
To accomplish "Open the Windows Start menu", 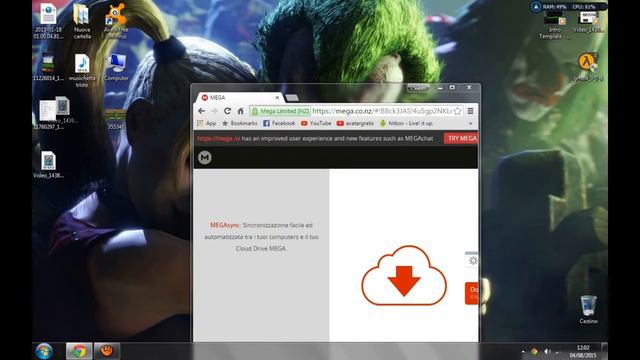I will 44,351.
